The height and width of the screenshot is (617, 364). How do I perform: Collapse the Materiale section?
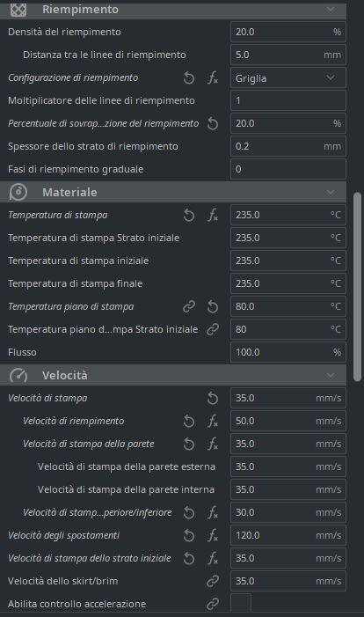coord(331,193)
